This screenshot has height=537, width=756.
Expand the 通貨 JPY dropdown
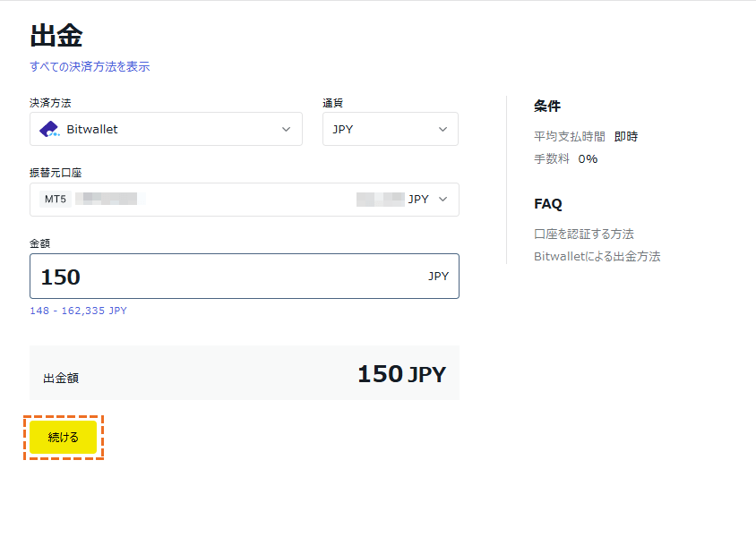point(390,129)
